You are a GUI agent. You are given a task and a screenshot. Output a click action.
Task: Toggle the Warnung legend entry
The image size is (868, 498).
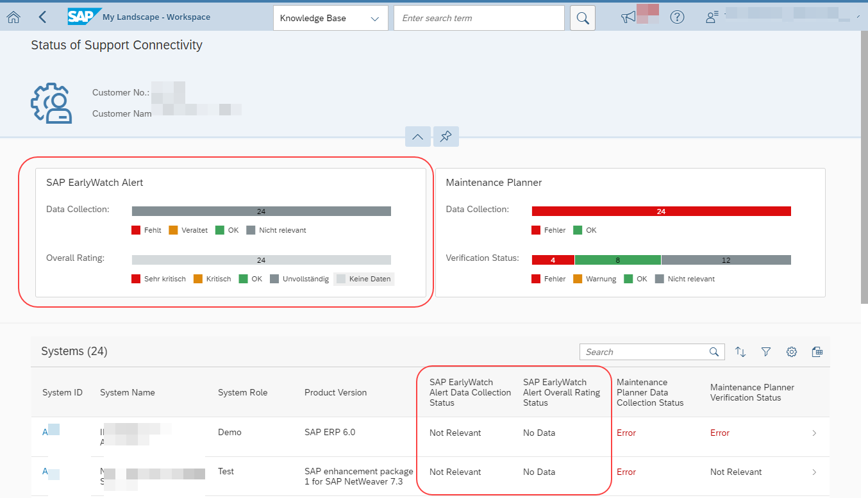click(x=594, y=279)
